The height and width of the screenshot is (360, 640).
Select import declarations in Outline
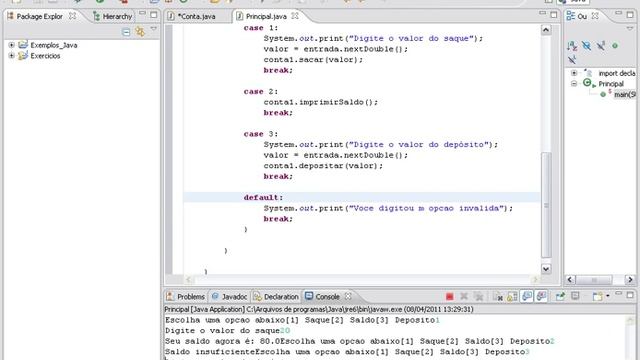[x=617, y=73]
